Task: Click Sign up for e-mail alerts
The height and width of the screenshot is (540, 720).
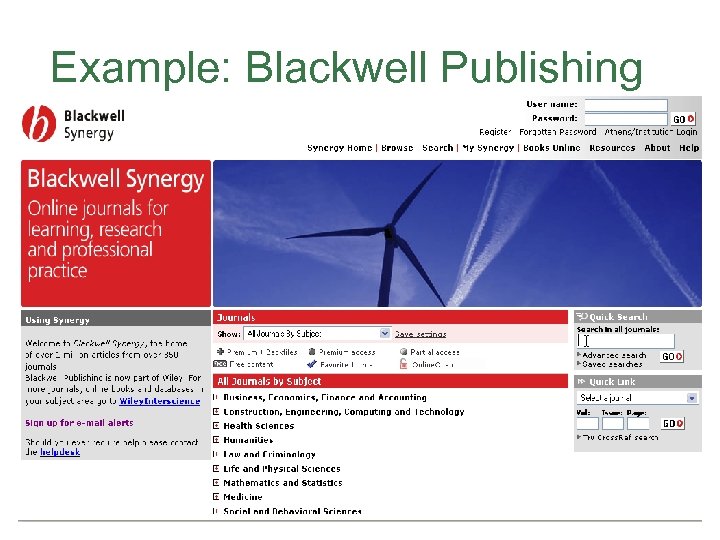Action: click(x=79, y=423)
